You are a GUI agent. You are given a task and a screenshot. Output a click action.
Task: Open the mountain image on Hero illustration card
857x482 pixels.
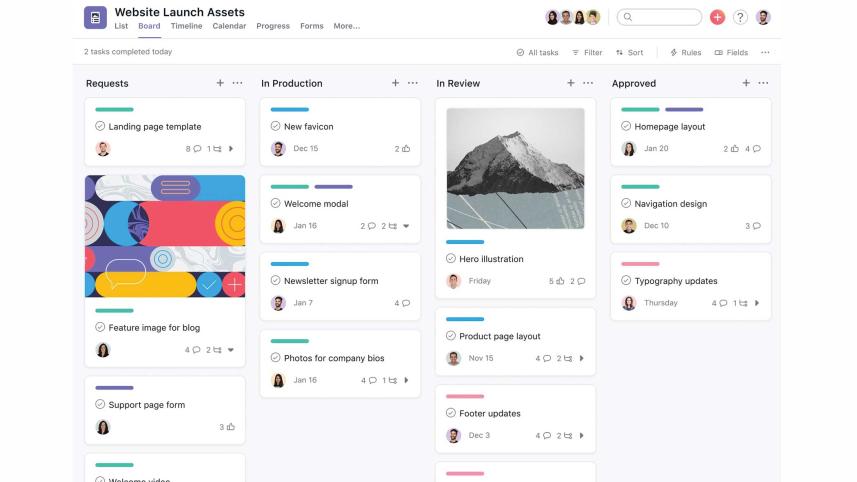(515, 168)
